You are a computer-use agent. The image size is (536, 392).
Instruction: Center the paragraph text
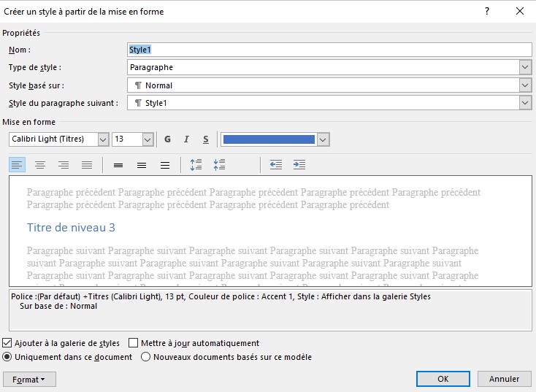coord(40,165)
